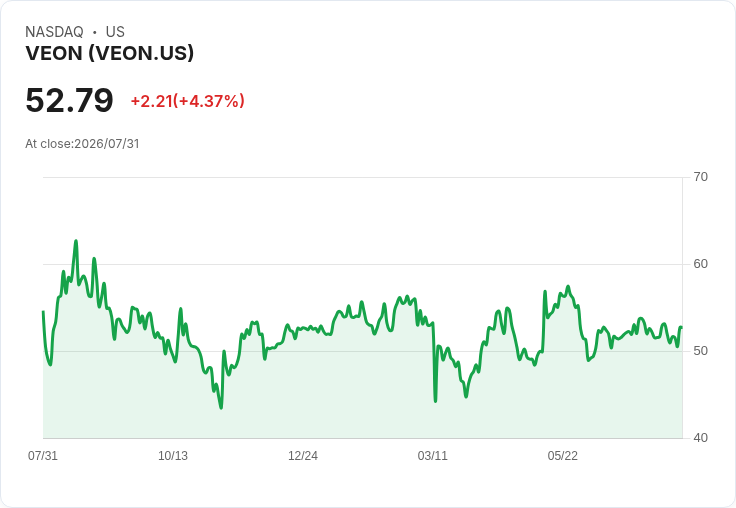Click the US market label
736x508 pixels.
(x=115, y=32)
